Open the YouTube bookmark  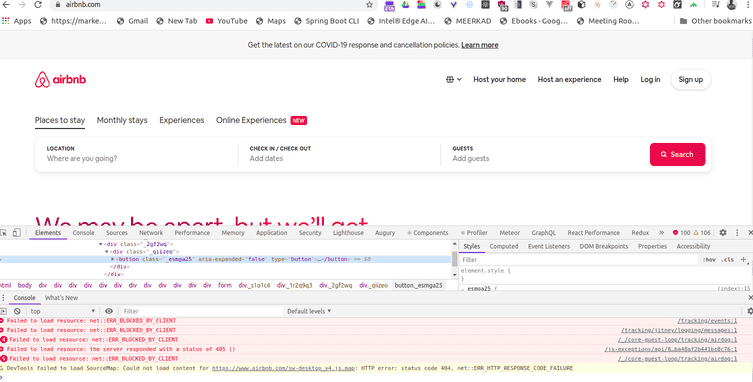tap(226, 21)
